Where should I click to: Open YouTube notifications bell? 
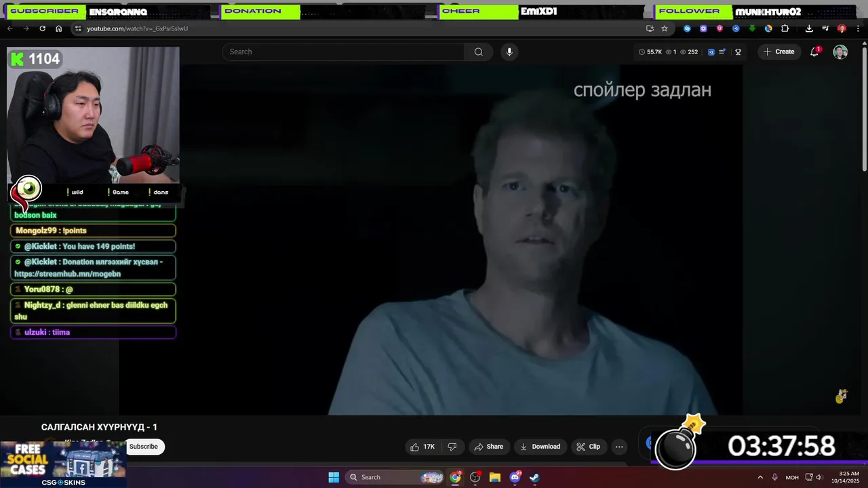click(814, 52)
